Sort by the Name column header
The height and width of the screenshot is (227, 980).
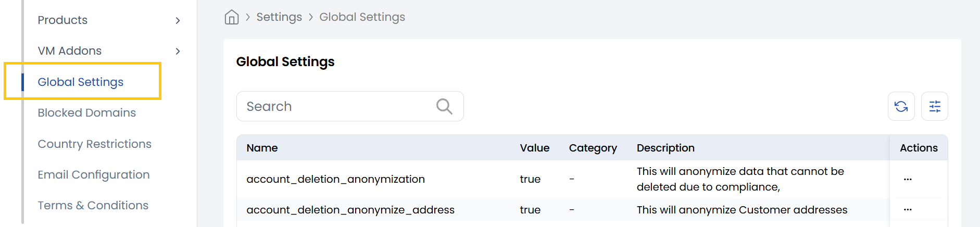(262, 148)
